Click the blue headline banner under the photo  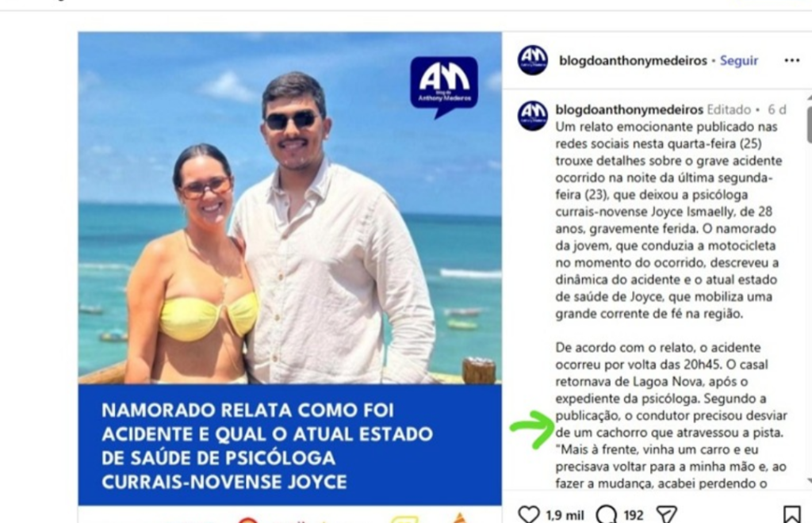(x=290, y=445)
